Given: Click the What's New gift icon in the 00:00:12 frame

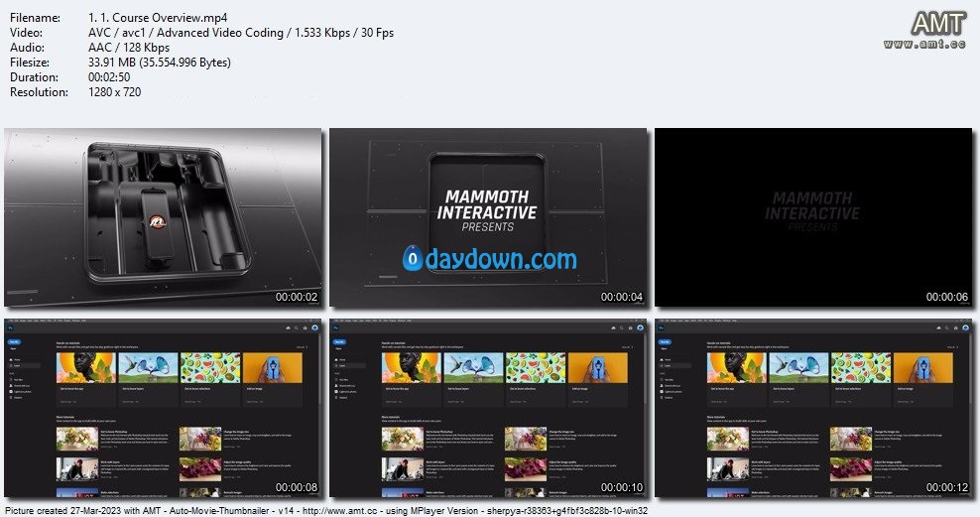Looking at the screenshot, I should (x=955, y=328).
